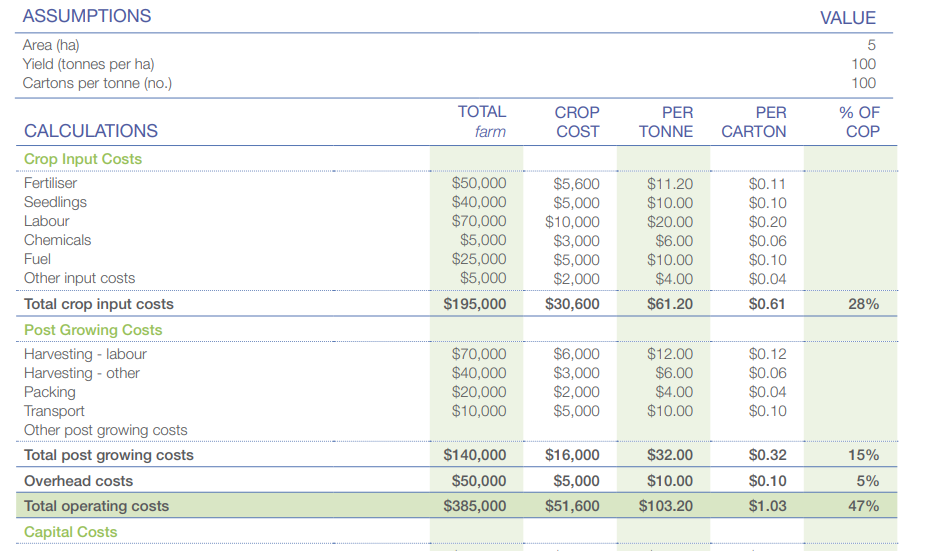This screenshot has height=551, width=944.
Task: Select total crop input $195,000
Action: pos(474,304)
